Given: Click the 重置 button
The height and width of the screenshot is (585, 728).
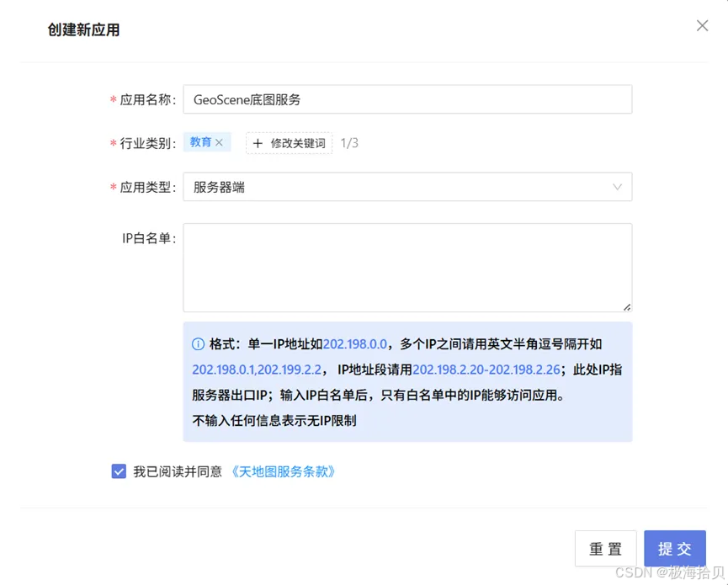Looking at the screenshot, I should tap(605, 548).
